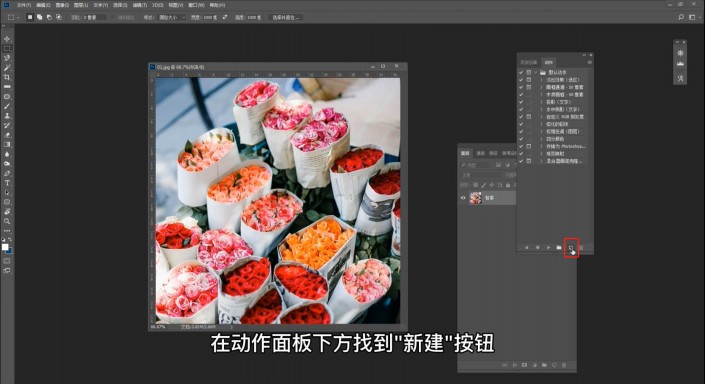The width and height of the screenshot is (705, 384).
Task: Toggle checkmark for 淡出效果(选区) action
Action: click(521, 80)
